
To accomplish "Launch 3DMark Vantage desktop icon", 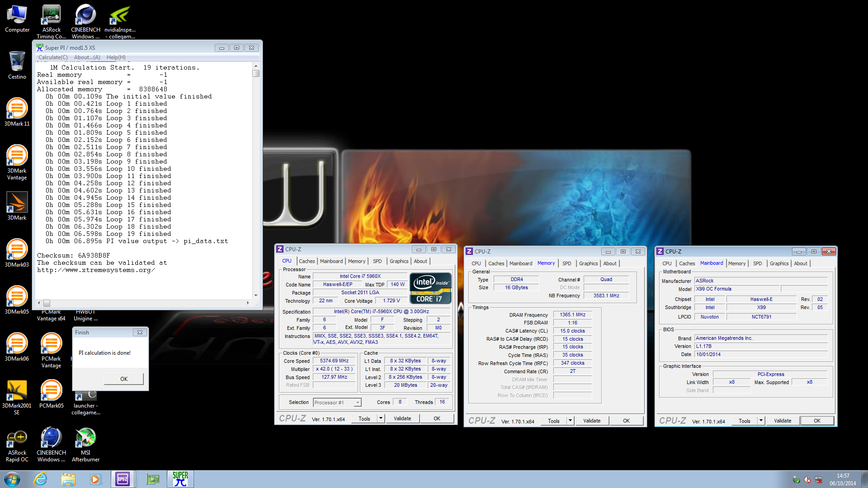I will 17,163.
